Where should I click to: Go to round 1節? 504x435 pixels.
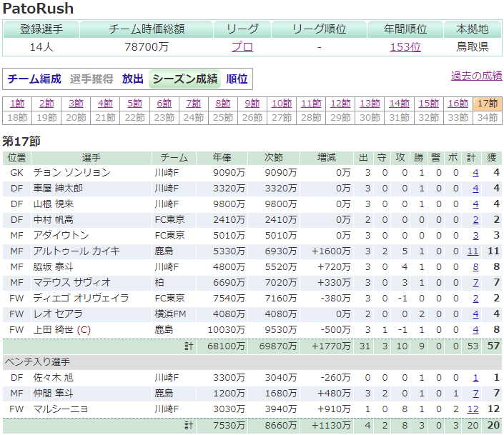17,104
